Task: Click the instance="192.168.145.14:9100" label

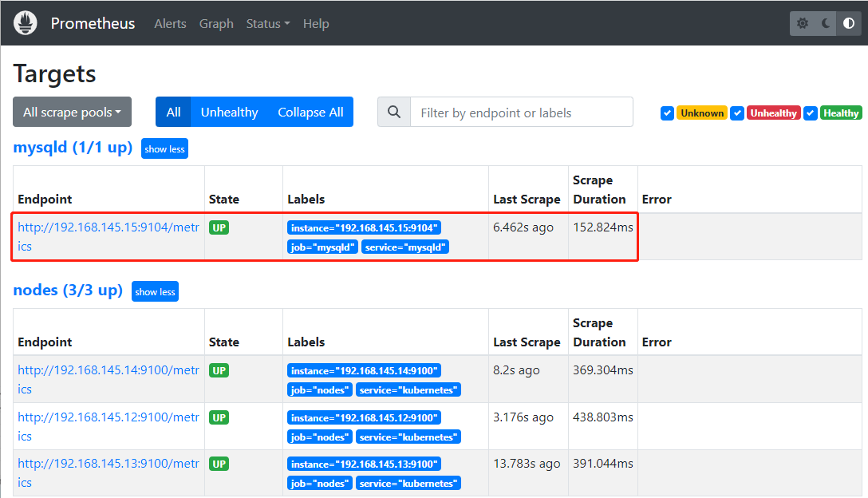Action: tap(365, 370)
